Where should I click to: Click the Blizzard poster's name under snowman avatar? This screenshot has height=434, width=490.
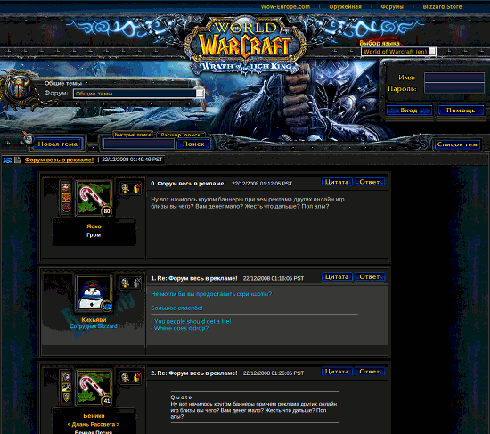94,320
